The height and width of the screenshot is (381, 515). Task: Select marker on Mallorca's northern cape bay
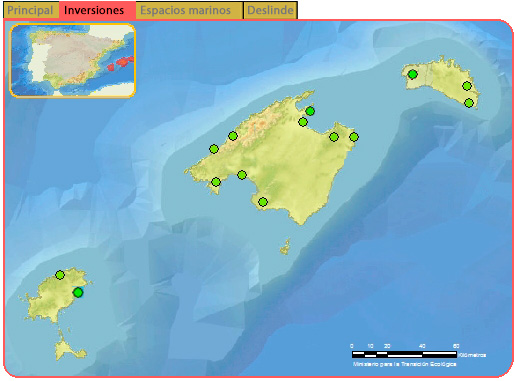(x=310, y=111)
